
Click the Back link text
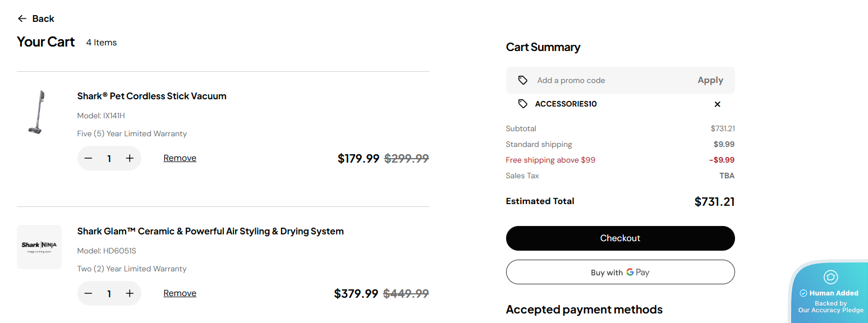click(x=43, y=19)
